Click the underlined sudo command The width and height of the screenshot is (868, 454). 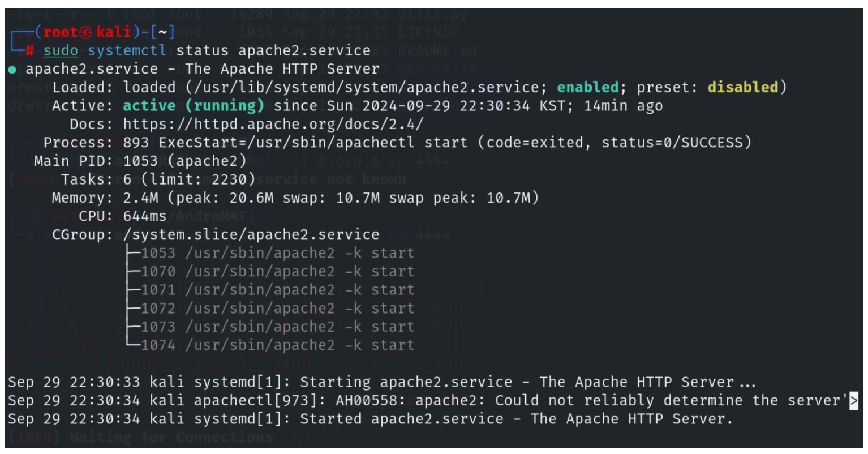point(61,51)
